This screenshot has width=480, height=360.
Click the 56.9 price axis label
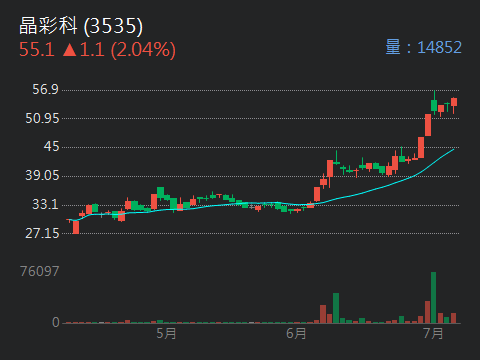pos(45,89)
